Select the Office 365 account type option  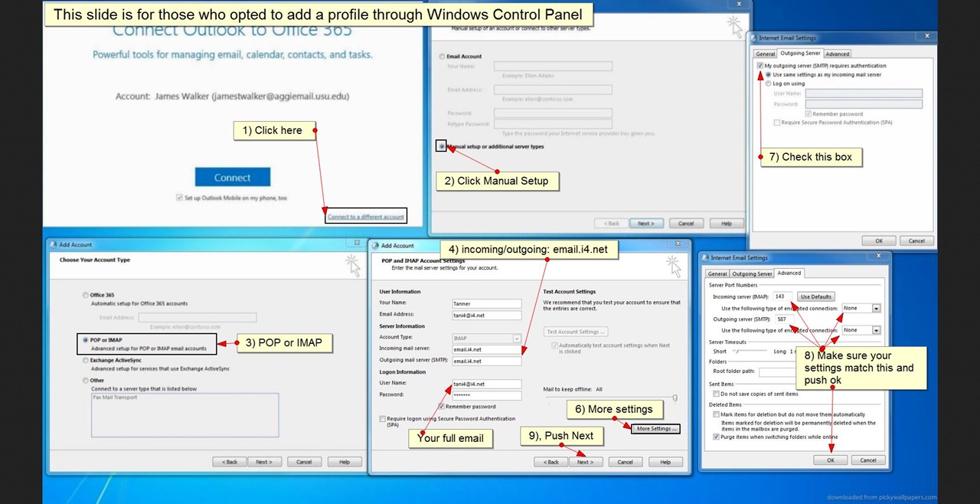click(x=86, y=295)
